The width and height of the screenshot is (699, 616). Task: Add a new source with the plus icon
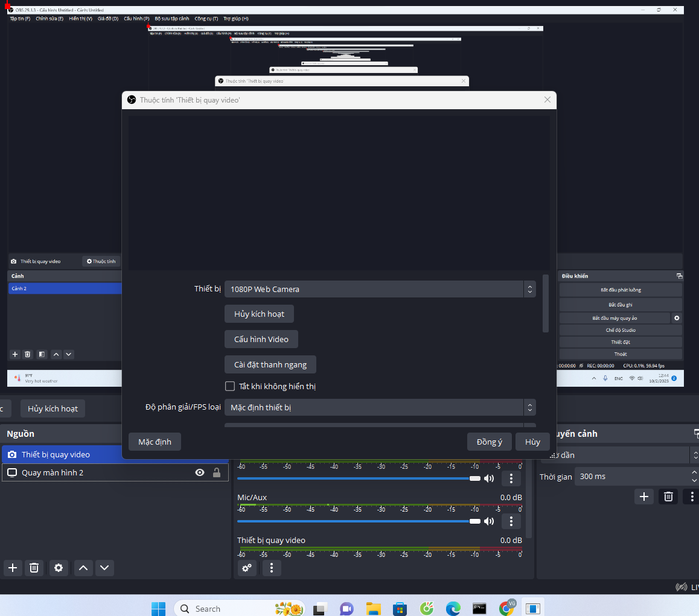coord(12,568)
